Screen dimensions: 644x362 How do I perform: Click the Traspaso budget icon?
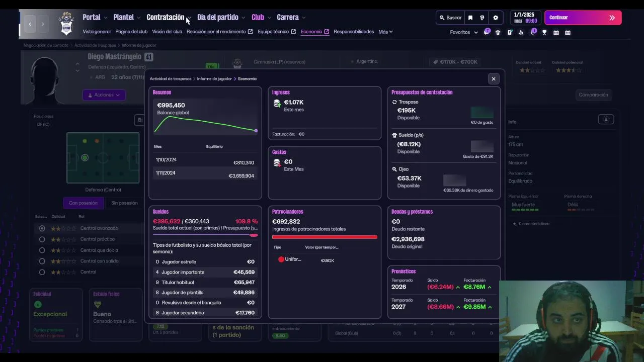[394, 102]
